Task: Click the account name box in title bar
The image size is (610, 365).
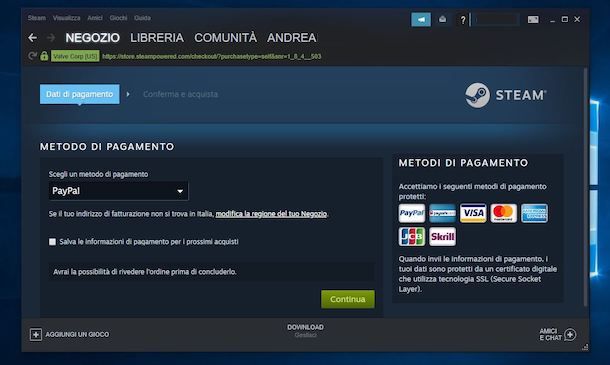Action: pos(495,19)
